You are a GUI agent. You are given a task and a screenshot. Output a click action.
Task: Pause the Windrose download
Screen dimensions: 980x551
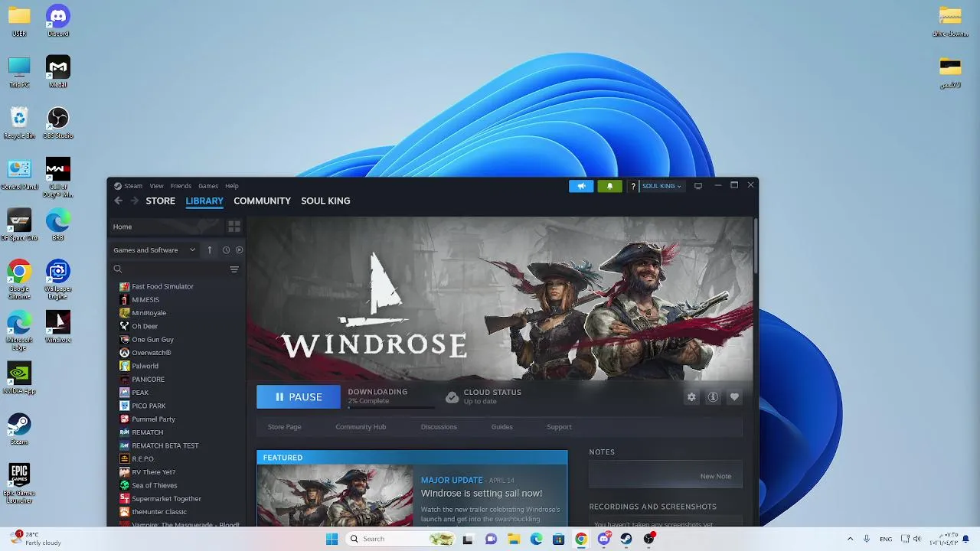click(x=299, y=397)
